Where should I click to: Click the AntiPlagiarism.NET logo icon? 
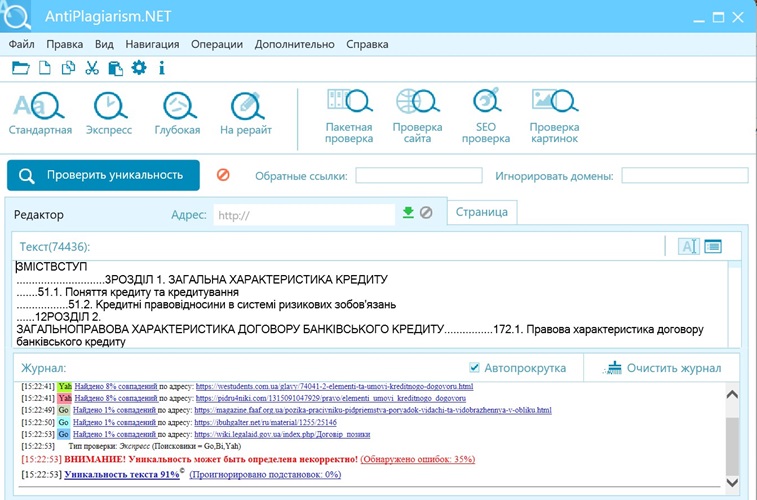(x=15, y=15)
